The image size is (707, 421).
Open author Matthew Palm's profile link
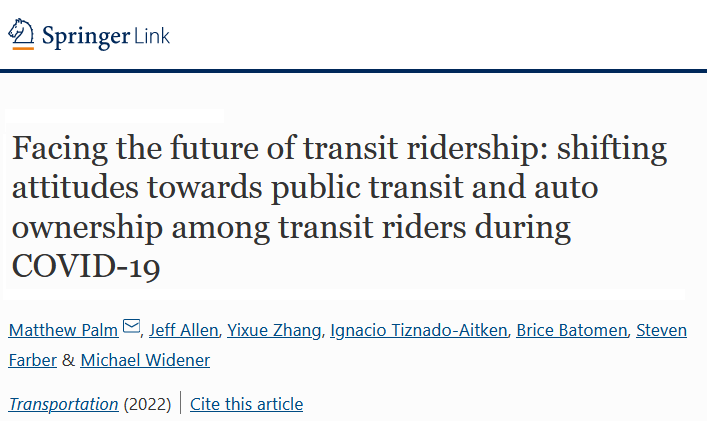point(63,330)
